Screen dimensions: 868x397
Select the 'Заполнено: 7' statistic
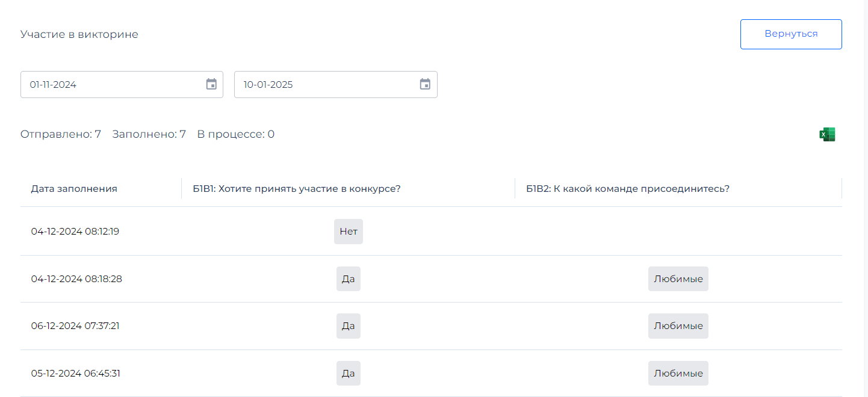(148, 134)
